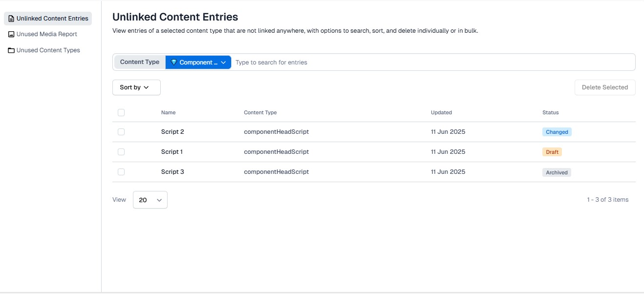Tick the checkbox next to Script 3

coord(121,171)
